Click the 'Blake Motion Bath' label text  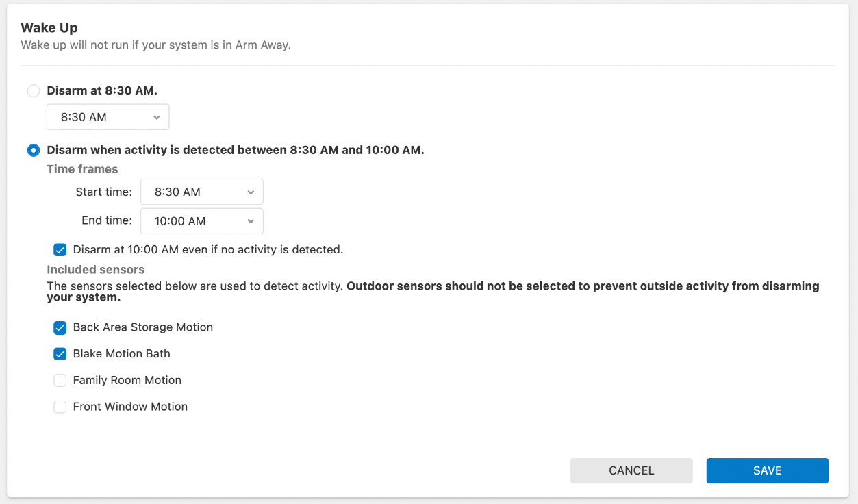point(121,354)
